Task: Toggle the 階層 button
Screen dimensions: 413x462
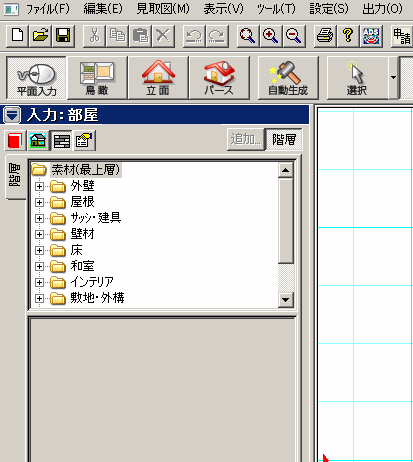Action: pyautogui.click(x=284, y=139)
